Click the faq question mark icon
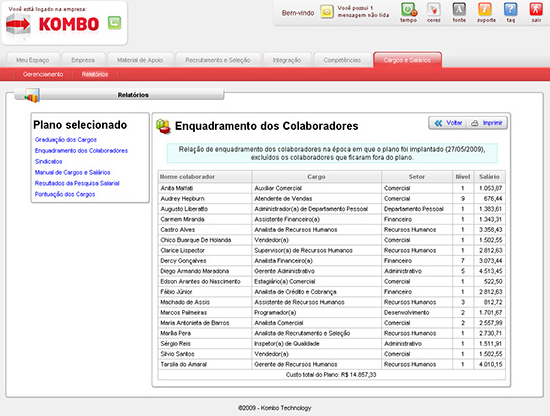Viewport: 550px width, 416px height. [x=510, y=10]
